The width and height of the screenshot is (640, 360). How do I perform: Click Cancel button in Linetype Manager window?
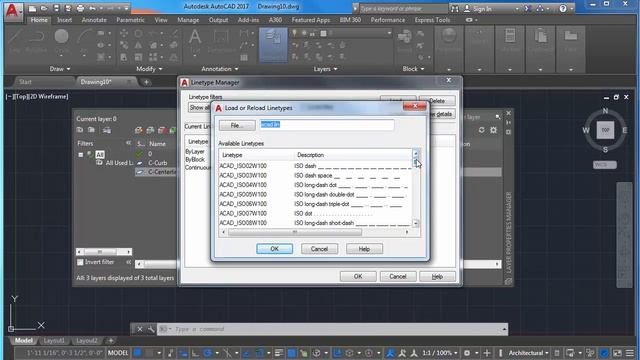click(x=398, y=276)
